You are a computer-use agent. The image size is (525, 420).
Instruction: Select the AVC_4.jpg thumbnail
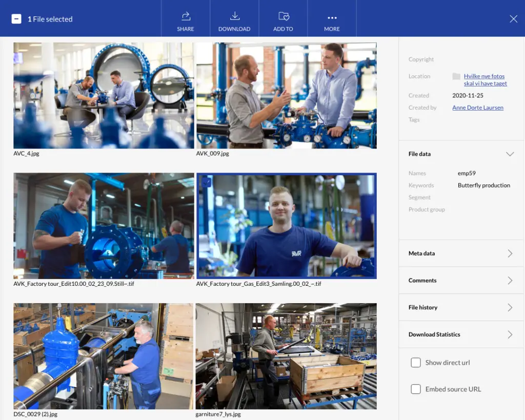(x=104, y=95)
